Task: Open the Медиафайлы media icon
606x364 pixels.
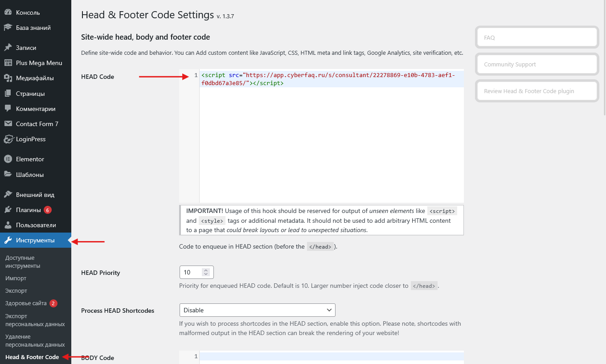Action: [8, 78]
